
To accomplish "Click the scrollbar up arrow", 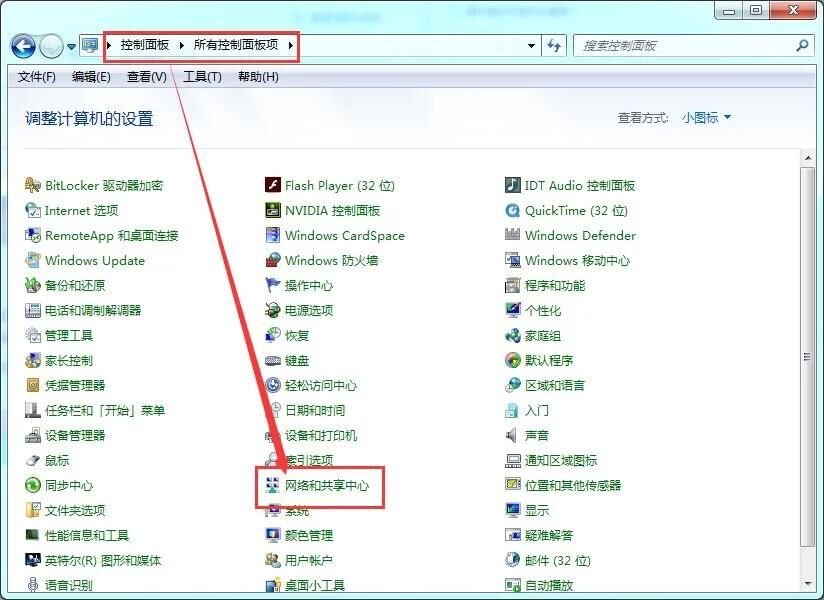I will (x=807, y=158).
